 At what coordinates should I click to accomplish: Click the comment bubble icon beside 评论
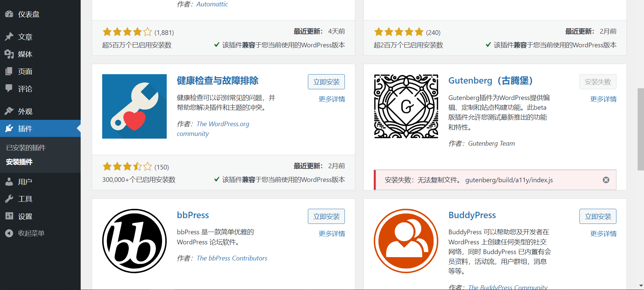click(x=9, y=89)
